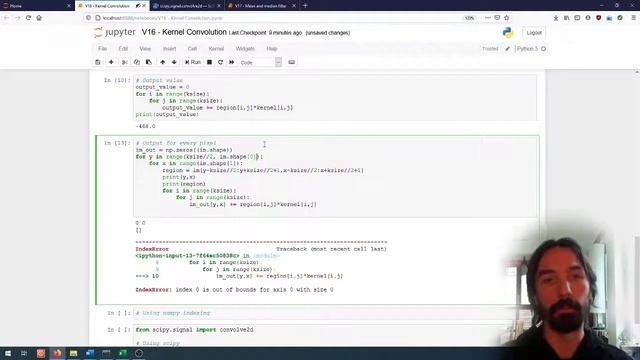Open Task View on the taskbar
This screenshot has width=640, height=360.
(24, 353)
